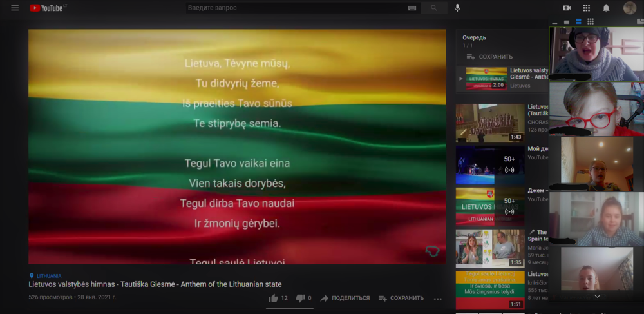This screenshot has width=644, height=314.
Task: Open the choir video 1:43 thumbnail
Action: point(490,123)
